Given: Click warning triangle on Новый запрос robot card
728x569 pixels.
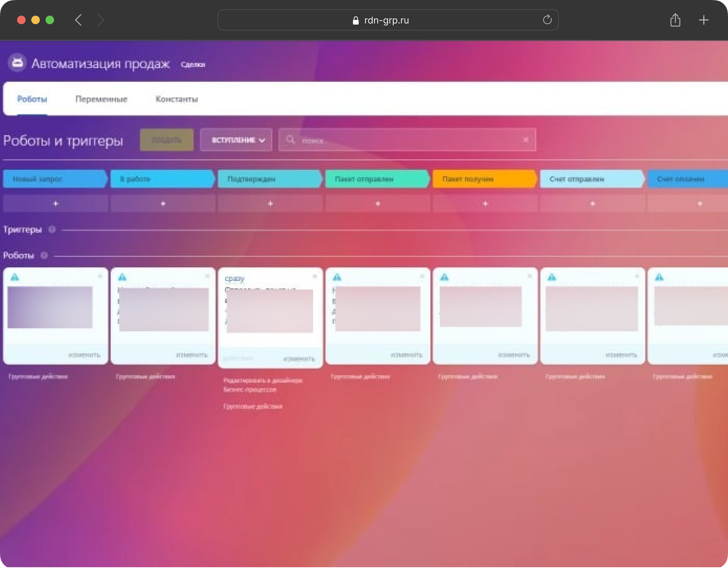Looking at the screenshot, I should (x=15, y=277).
